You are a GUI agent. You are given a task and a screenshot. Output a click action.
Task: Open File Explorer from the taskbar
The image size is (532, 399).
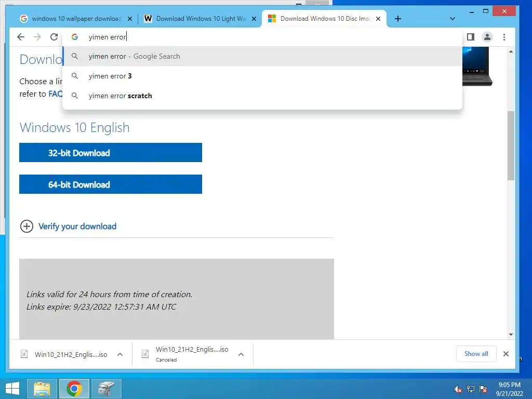tap(42, 389)
